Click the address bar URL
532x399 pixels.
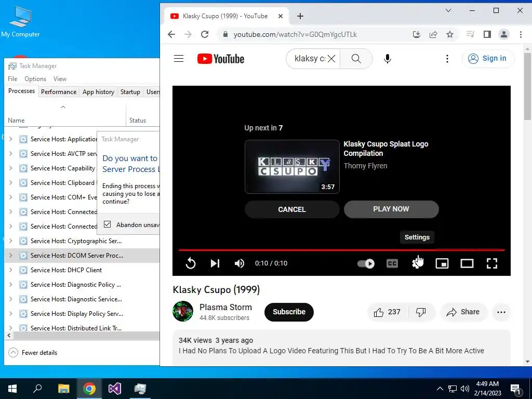click(295, 34)
